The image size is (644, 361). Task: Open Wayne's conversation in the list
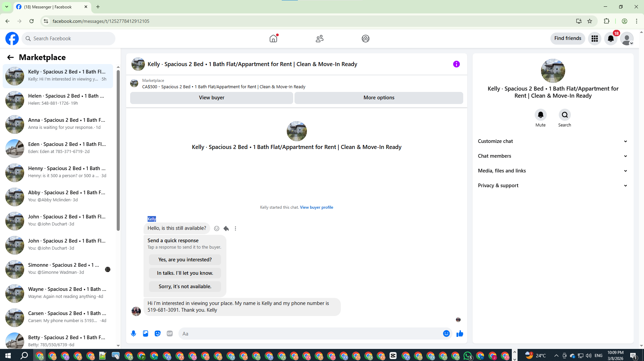tap(58, 293)
